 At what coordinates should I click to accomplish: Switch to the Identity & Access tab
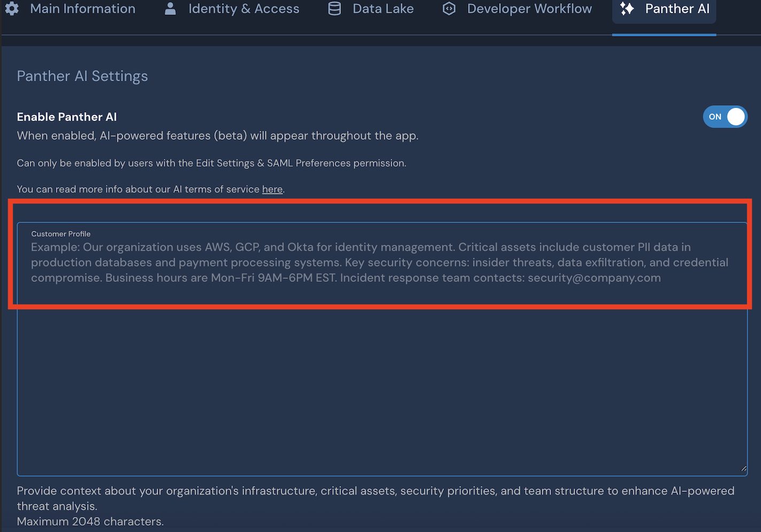click(x=244, y=9)
